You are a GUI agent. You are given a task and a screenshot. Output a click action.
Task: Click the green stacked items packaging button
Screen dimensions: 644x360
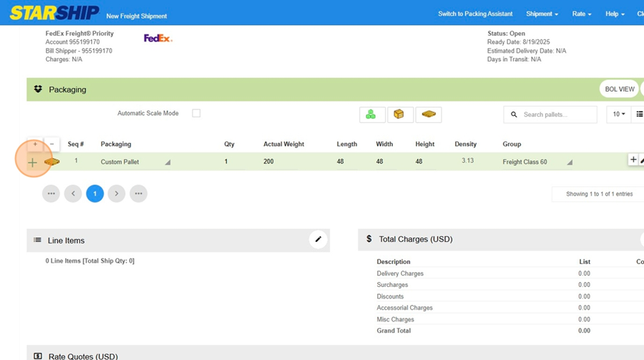(x=371, y=115)
